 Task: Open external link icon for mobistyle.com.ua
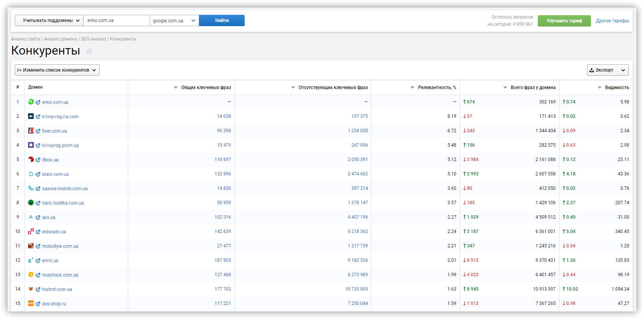(x=38, y=246)
